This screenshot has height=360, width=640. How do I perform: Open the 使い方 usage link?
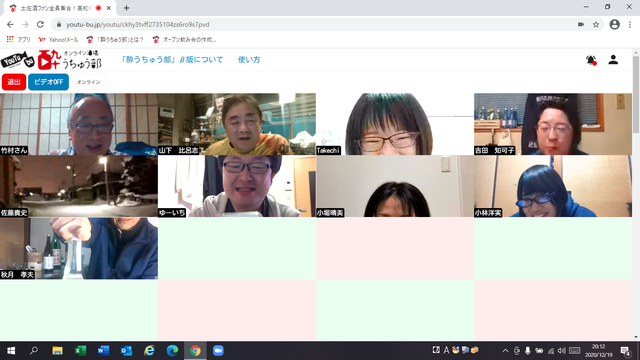(x=249, y=60)
